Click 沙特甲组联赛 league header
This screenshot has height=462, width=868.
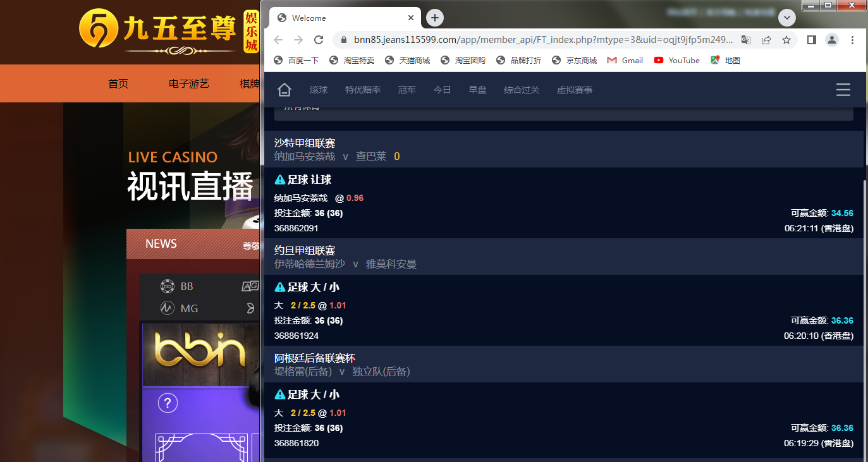[305, 143]
